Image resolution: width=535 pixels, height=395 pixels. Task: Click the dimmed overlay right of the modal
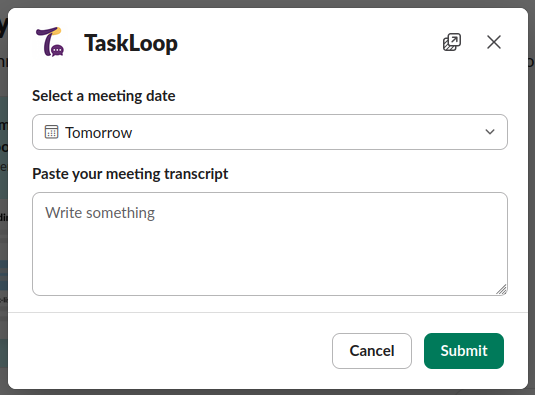[x=532, y=205]
